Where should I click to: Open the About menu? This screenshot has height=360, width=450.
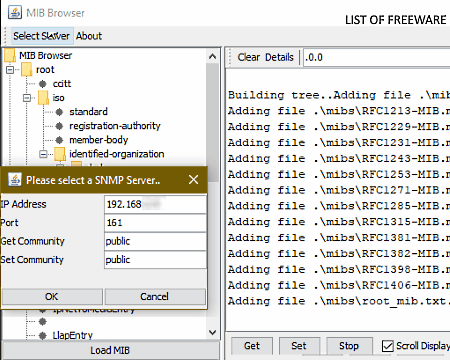[x=89, y=36]
